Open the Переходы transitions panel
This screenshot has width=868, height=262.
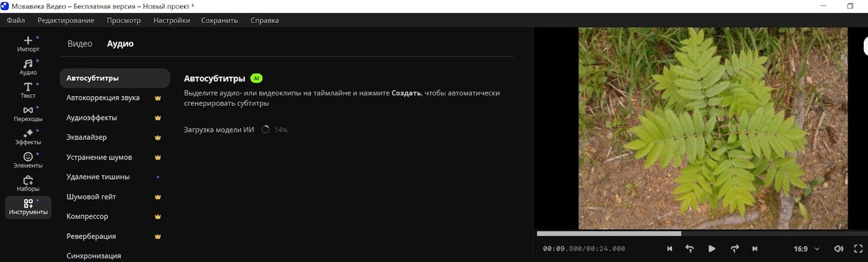(x=28, y=114)
